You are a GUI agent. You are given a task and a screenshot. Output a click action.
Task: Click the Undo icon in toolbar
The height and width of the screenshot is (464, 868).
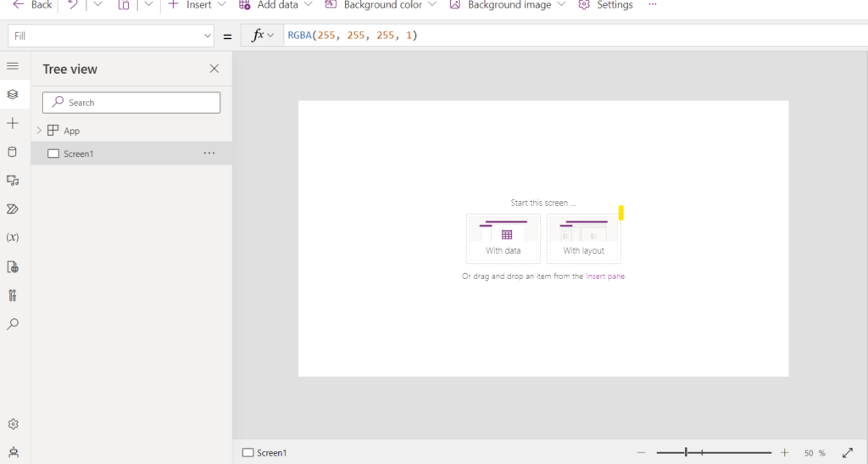point(73,5)
